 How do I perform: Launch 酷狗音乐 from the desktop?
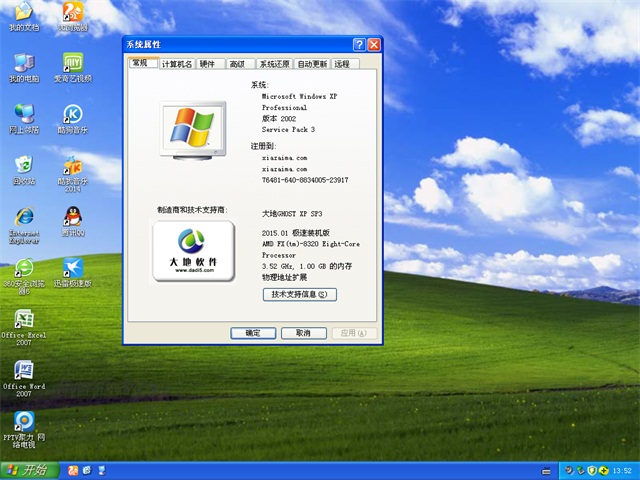coord(72,115)
